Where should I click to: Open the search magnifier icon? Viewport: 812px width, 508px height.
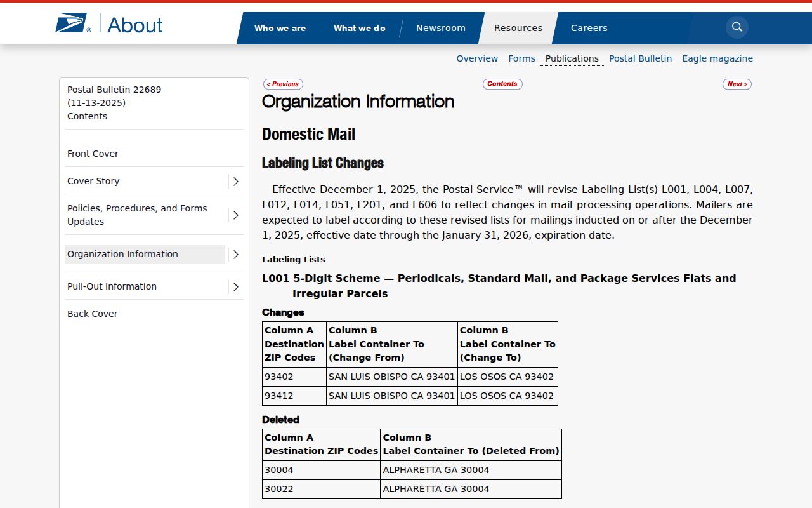(x=737, y=27)
